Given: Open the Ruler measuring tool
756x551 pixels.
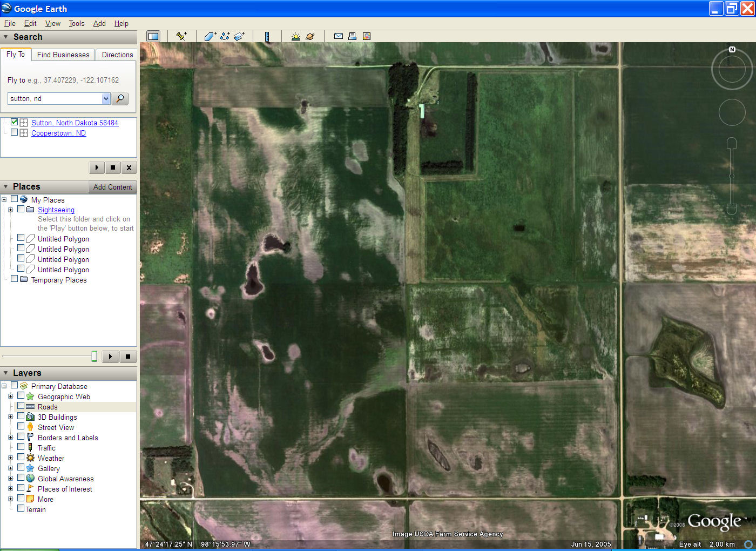Looking at the screenshot, I should [267, 36].
